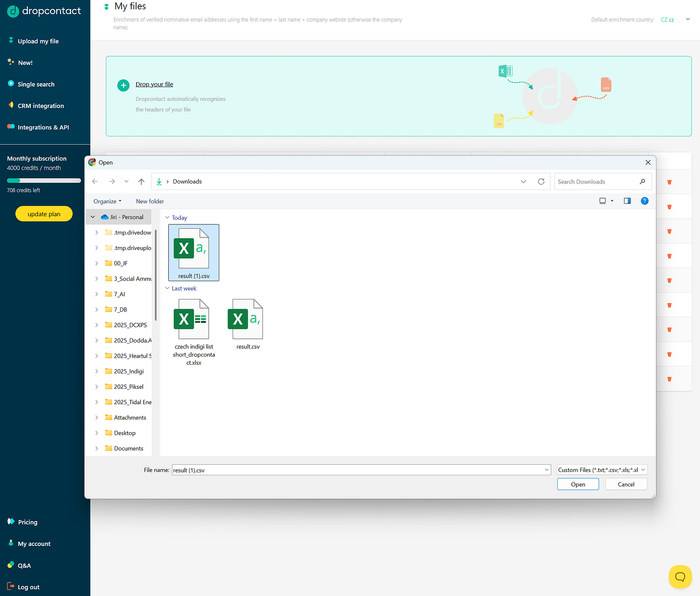
Task: Select the result.csv file
Action: pyautogui.click(x=248, y=324)
